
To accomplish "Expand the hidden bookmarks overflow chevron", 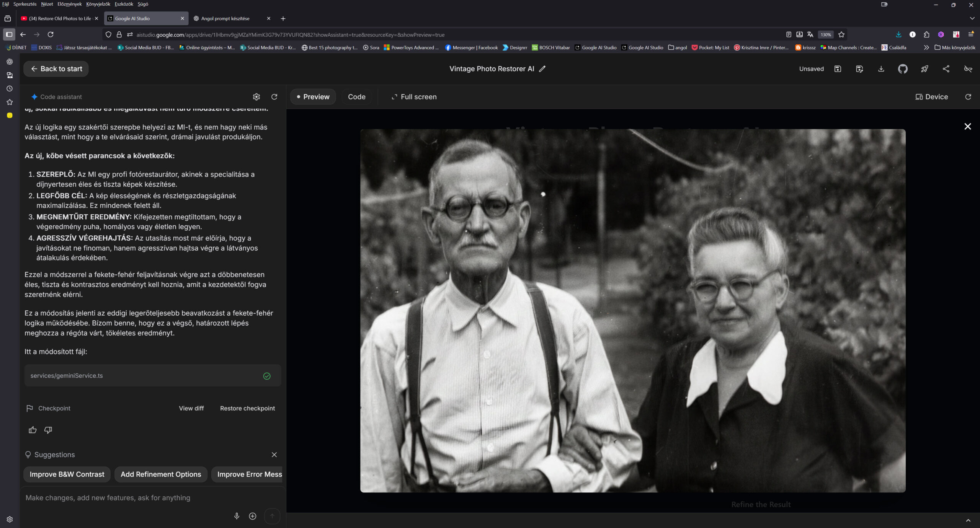I will 926,47.
